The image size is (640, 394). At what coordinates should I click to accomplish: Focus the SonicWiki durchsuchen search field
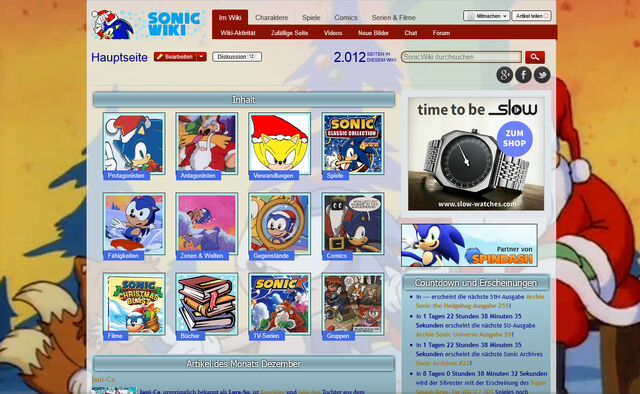[461, 57]
